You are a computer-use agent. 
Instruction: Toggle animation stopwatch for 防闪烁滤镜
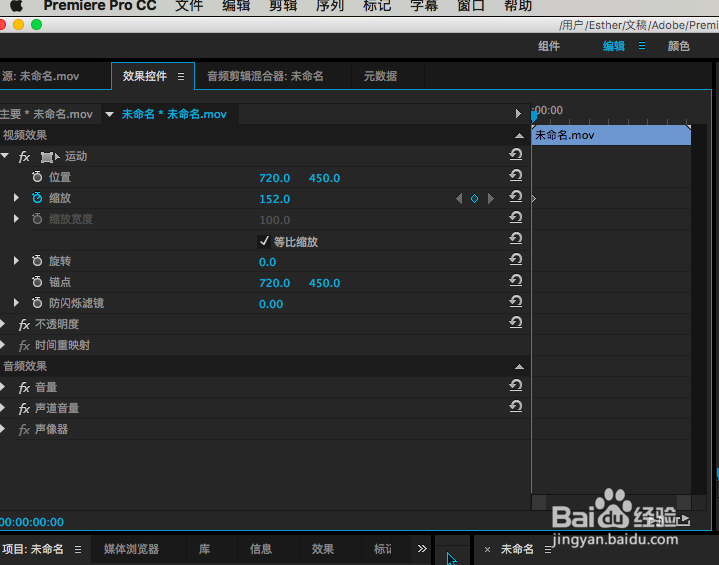point(37,303)
